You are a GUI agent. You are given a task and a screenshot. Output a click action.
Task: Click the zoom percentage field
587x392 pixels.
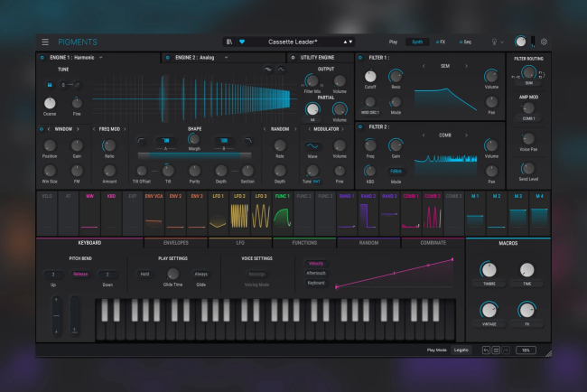(526, 350)
